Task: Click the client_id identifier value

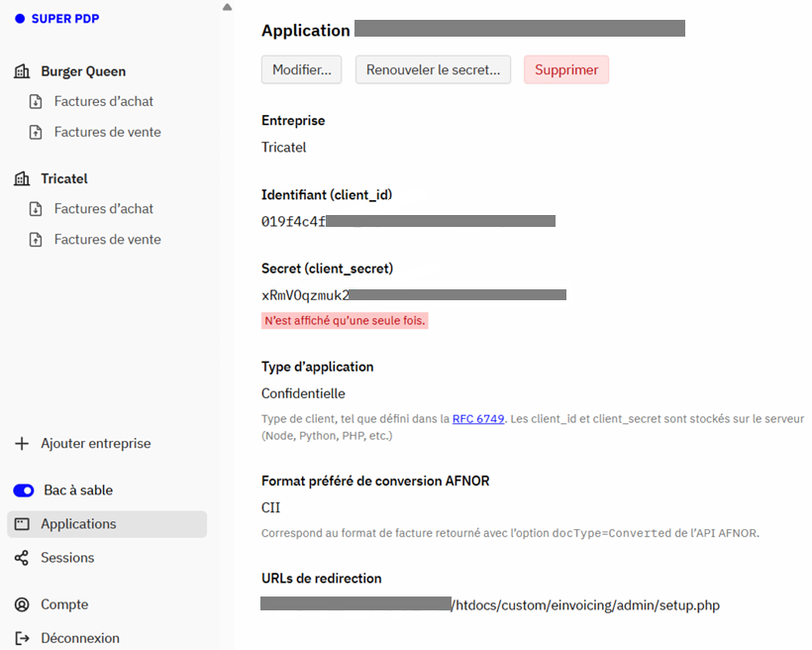Action: [x=408, y=222]
